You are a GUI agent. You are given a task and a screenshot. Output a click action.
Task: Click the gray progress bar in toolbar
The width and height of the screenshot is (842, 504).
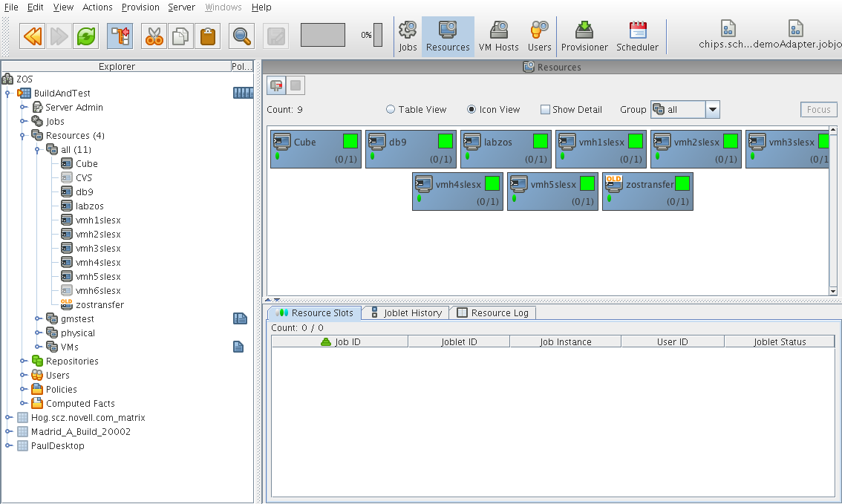(x=323, y=35)
